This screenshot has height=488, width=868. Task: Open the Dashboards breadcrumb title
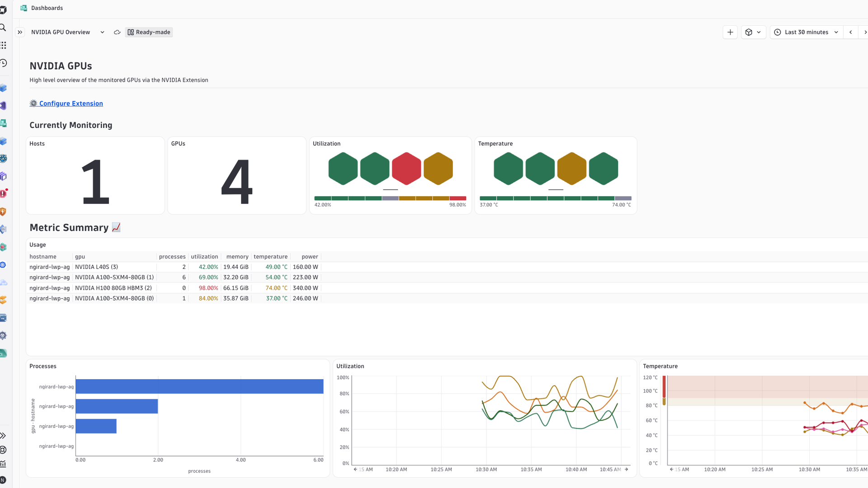click(47, 8)
